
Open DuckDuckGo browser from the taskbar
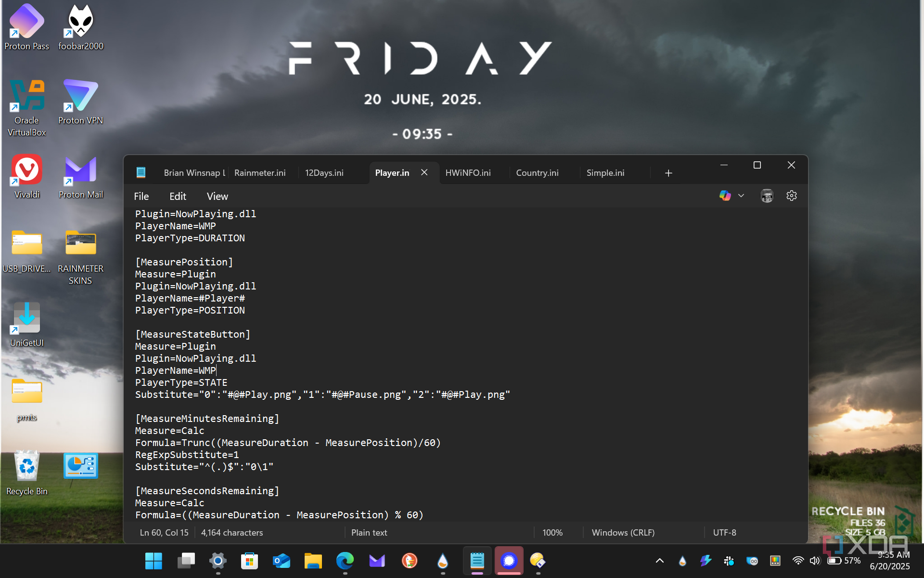(x=409, y=561)
